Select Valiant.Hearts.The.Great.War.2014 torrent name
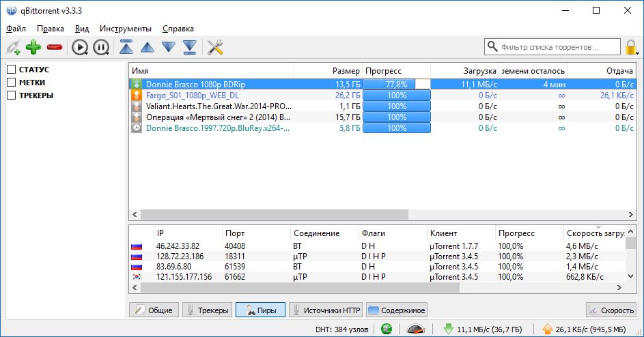Screen dimensions: 644x337 coord(219,106)
